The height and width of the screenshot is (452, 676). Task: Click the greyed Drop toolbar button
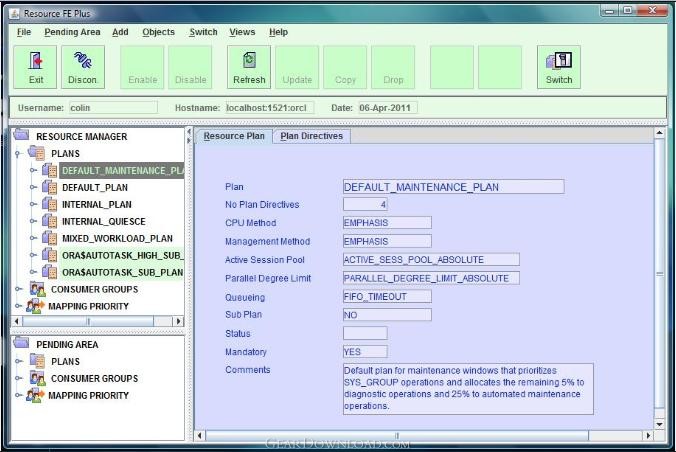point(393,67)
